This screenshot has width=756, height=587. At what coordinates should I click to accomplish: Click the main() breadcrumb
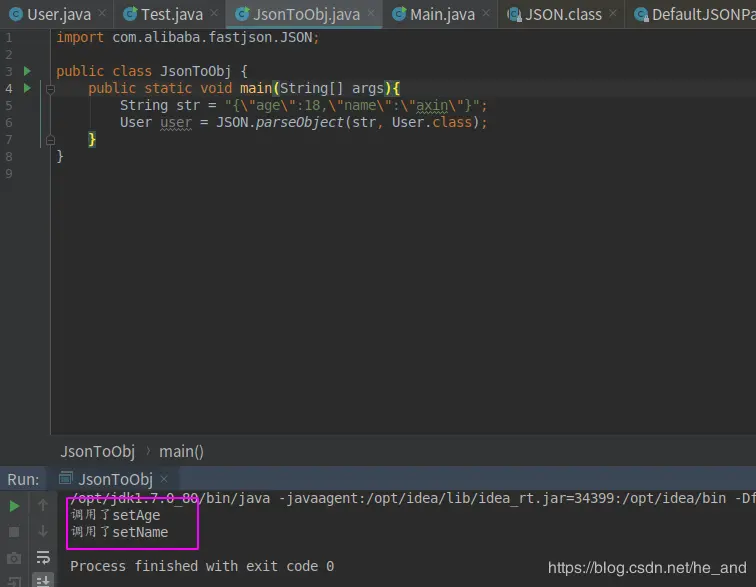[181, 451]
